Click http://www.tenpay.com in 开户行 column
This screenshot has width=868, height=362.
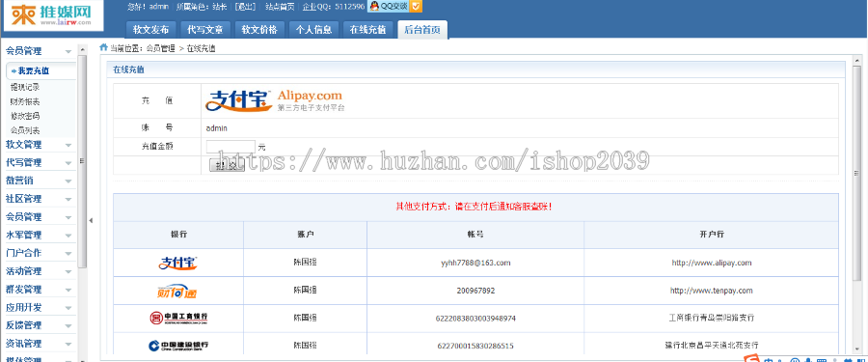tap(712, 291)
